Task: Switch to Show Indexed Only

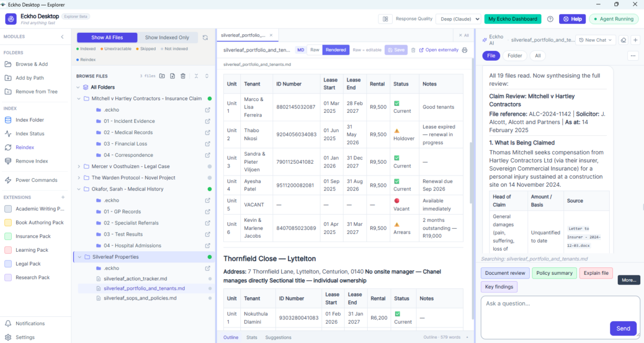Action: pos(167,38)
